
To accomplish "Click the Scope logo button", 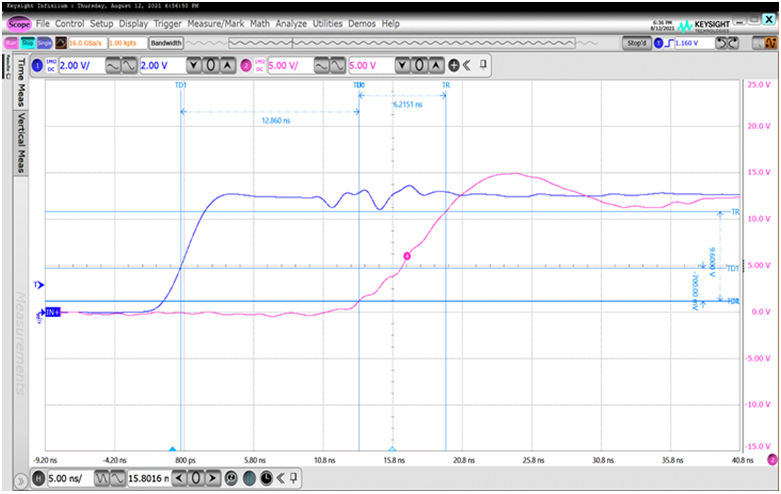I will pos(19,23).
